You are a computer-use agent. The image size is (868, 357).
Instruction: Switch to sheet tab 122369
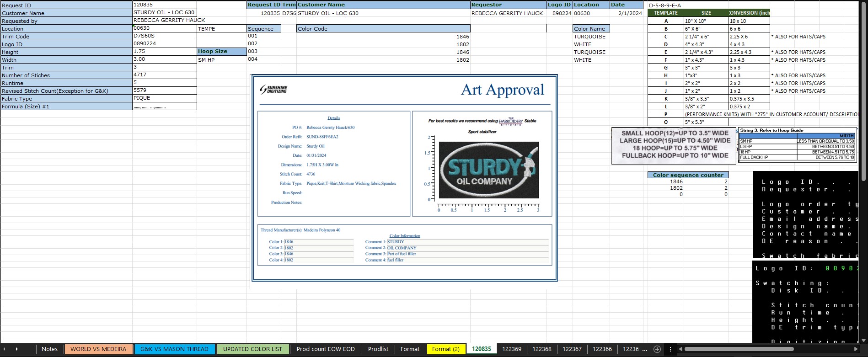pos(512,349)
